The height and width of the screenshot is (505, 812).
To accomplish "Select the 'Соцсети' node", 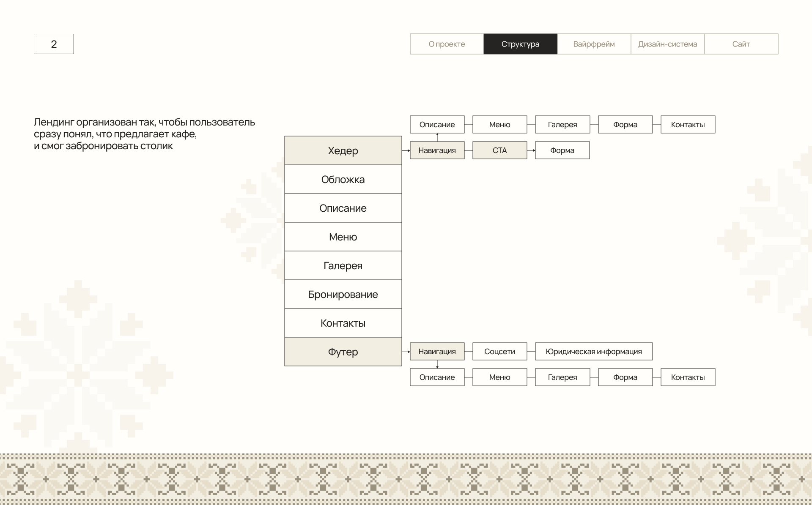I will 499,352.
